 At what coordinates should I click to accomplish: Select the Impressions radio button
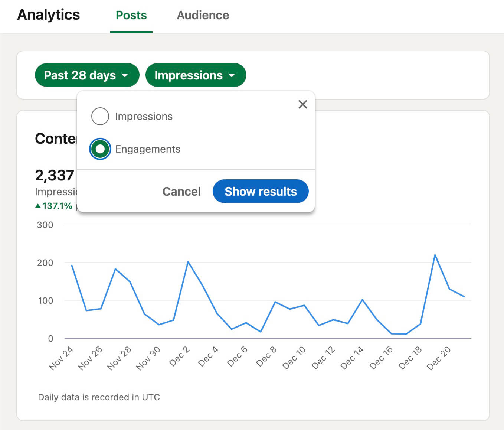tap(100, 116)
